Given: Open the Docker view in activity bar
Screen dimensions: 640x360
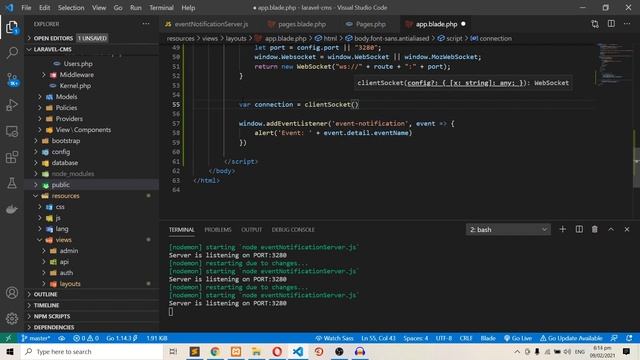Looking at the screenshot, I should [x=12, y=209].
